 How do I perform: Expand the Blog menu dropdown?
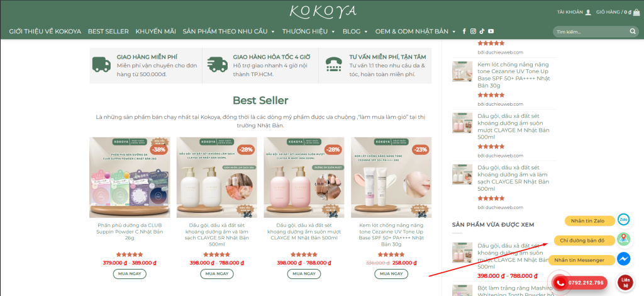coord(365,31)
